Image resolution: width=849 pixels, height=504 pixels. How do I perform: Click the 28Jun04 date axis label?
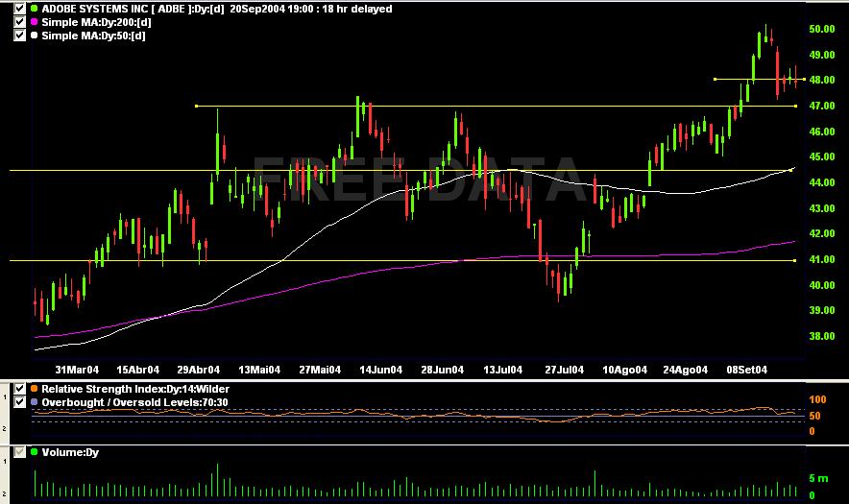[443, 370]
